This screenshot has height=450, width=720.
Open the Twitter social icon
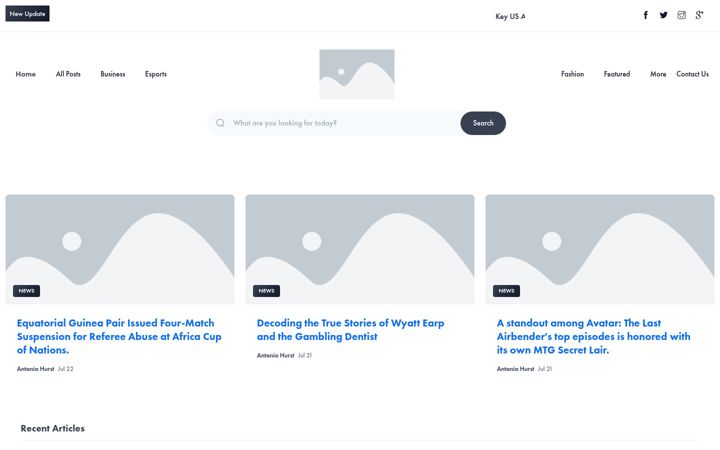[664, 15]
